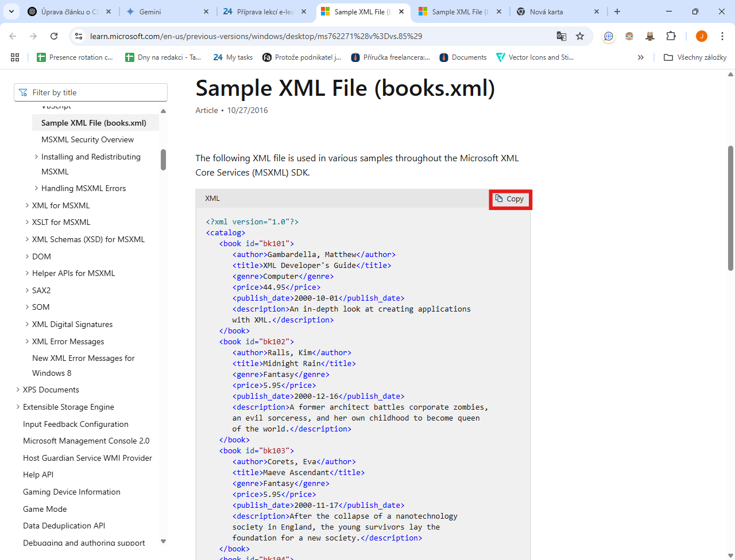Expand DOM node

point(27,256)
